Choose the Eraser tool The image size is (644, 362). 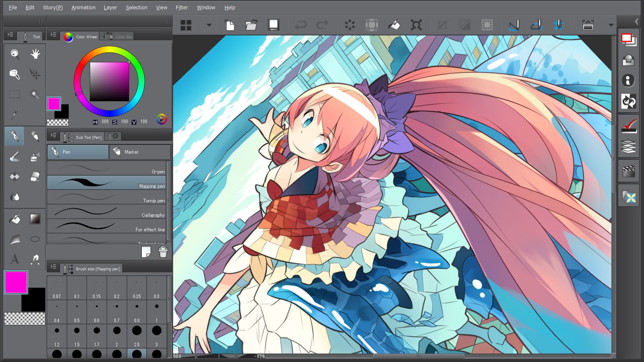35,177
